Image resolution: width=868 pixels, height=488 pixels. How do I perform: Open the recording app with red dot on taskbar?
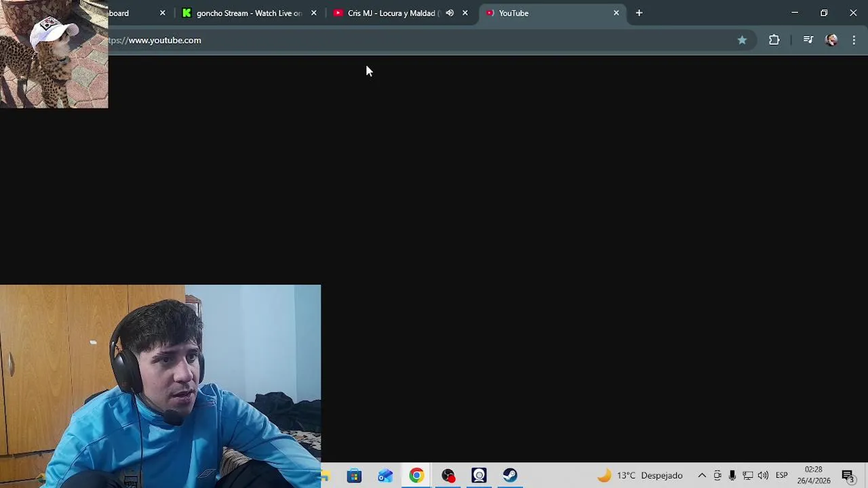[x=448, y=476]
